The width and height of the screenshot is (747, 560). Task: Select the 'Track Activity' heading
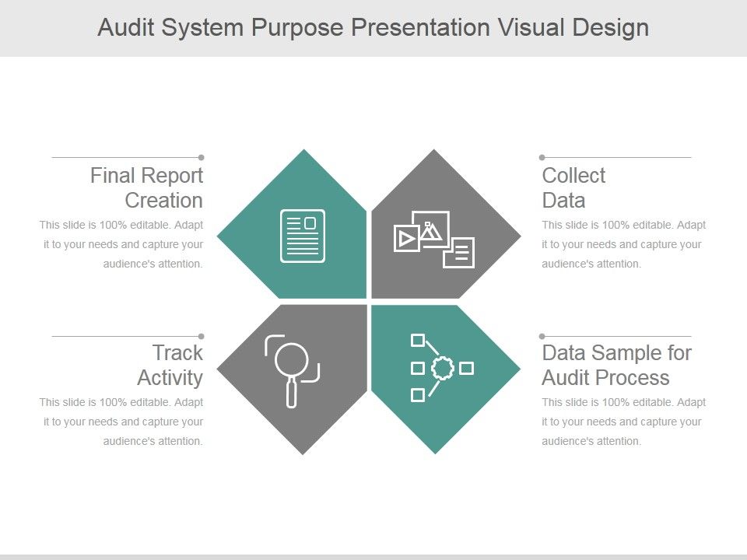170,366
